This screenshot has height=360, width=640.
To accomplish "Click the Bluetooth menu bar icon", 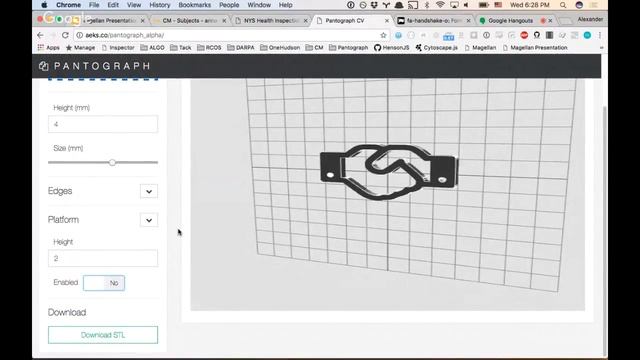I will point(427,5).
